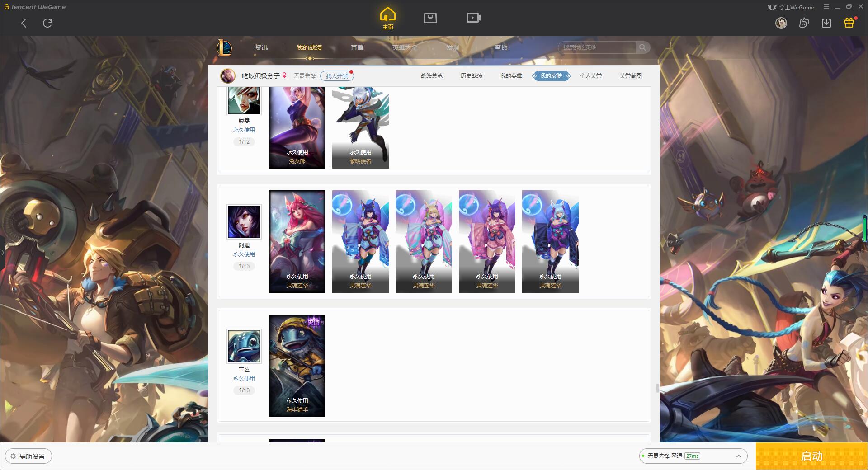This screenshot has width=868, height=470.
Task: Open the blonde 灵魂莲华 chroma card
Action: click(x=424, y=241)
